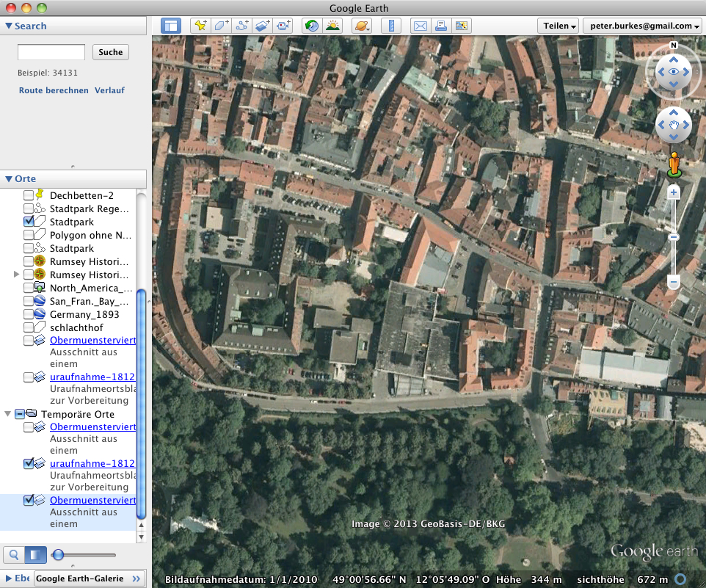Image resolution: width=706 pixels, height=588 pixels.
Task: Toggle the sidebar visibility button
Action: point(171,26)
